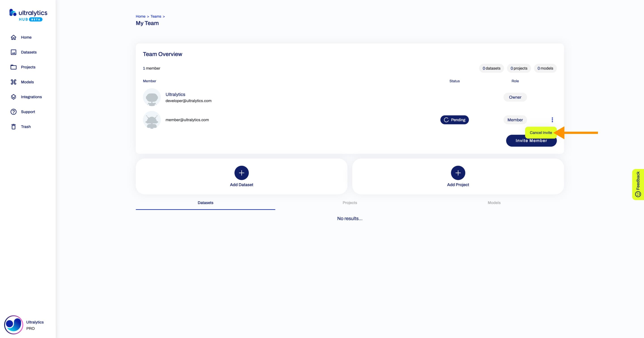
Task: Toggle the Models tab in overview
Action: click(494, 203)
